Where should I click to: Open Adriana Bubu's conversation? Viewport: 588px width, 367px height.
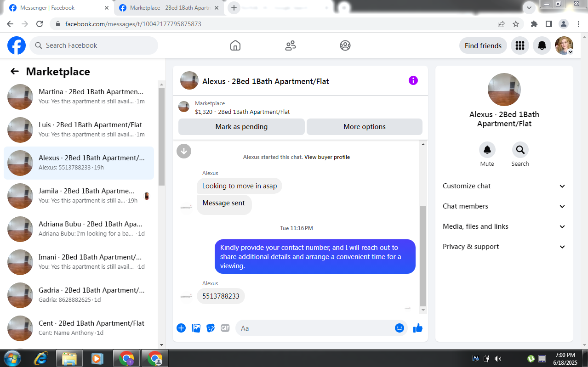click(x=79, y=229)
